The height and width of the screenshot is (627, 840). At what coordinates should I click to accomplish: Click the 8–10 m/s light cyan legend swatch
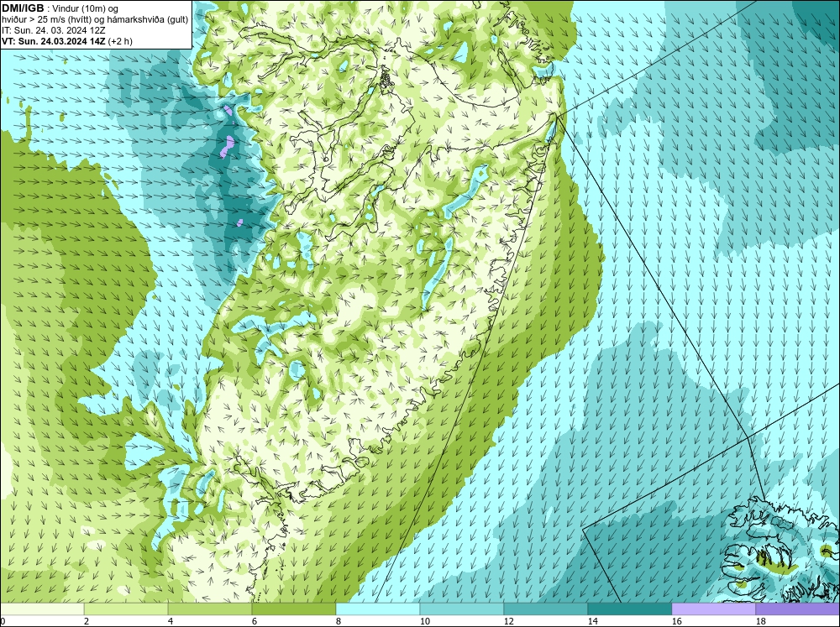pos(378,609)
